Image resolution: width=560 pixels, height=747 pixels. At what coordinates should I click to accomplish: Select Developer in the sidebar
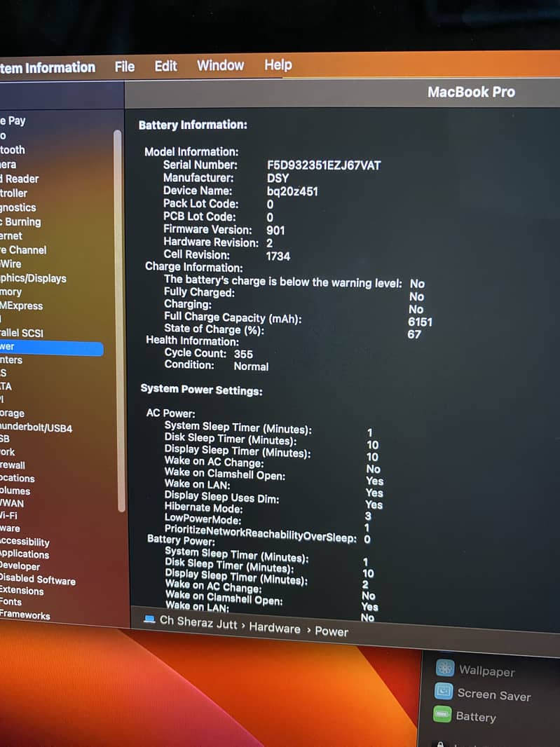click(x=20, y=566)
